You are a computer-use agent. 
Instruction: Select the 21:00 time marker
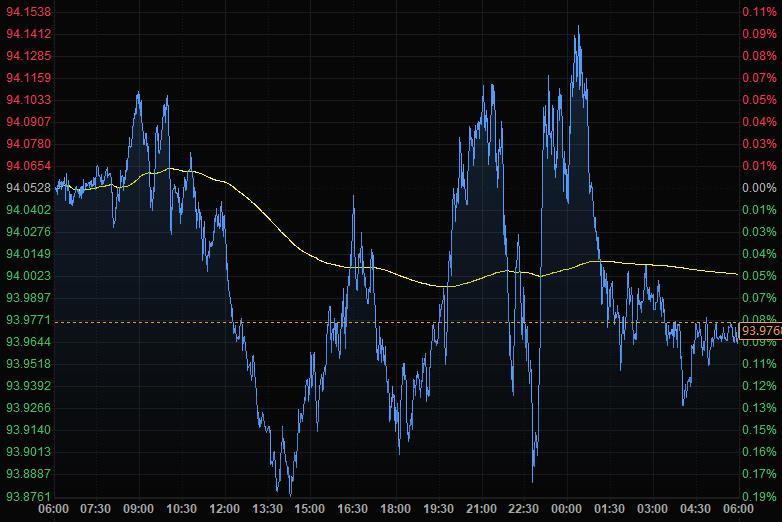(x=481, y=510)
